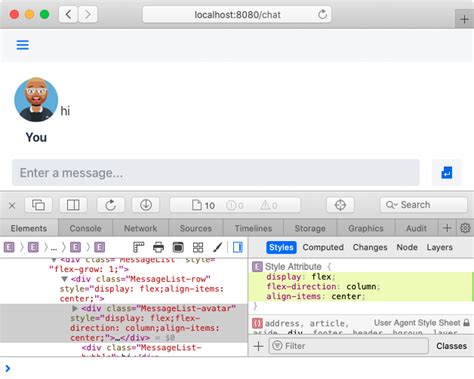Click the last breadcrumb element icon
Screen dimensions: 474x379
(99, 247)
